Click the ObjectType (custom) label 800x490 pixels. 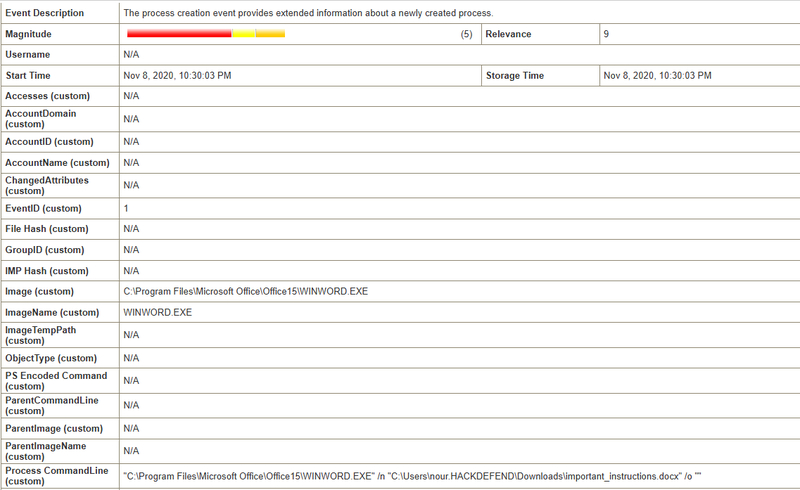click(51, 357)
